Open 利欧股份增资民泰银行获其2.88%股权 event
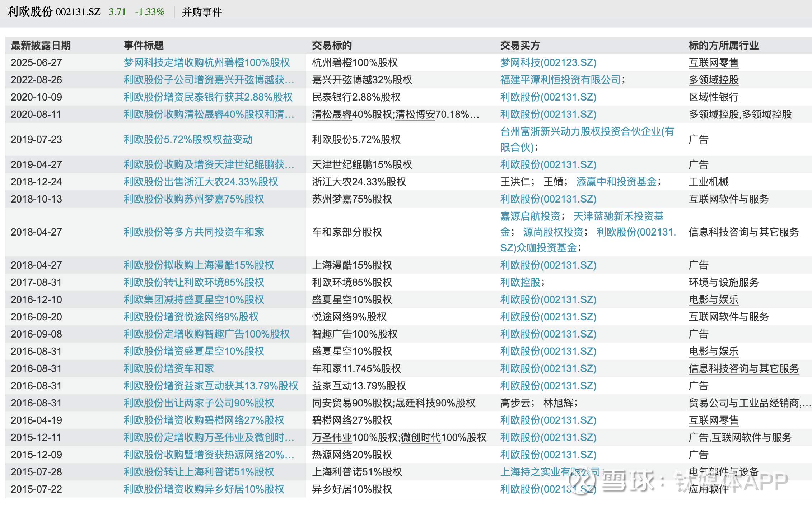Viewport: 812px width, 507px height. point(208,97)
